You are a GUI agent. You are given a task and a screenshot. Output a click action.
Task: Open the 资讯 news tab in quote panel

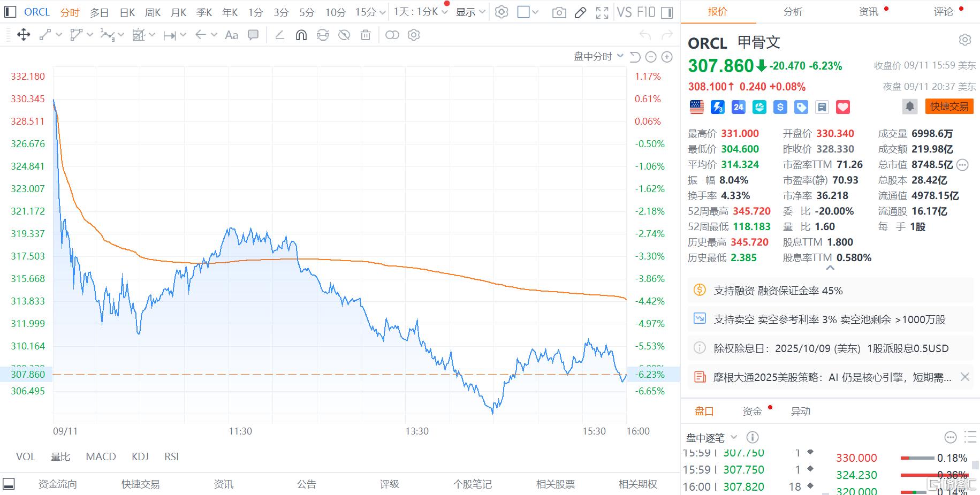[x=868, y=11]
